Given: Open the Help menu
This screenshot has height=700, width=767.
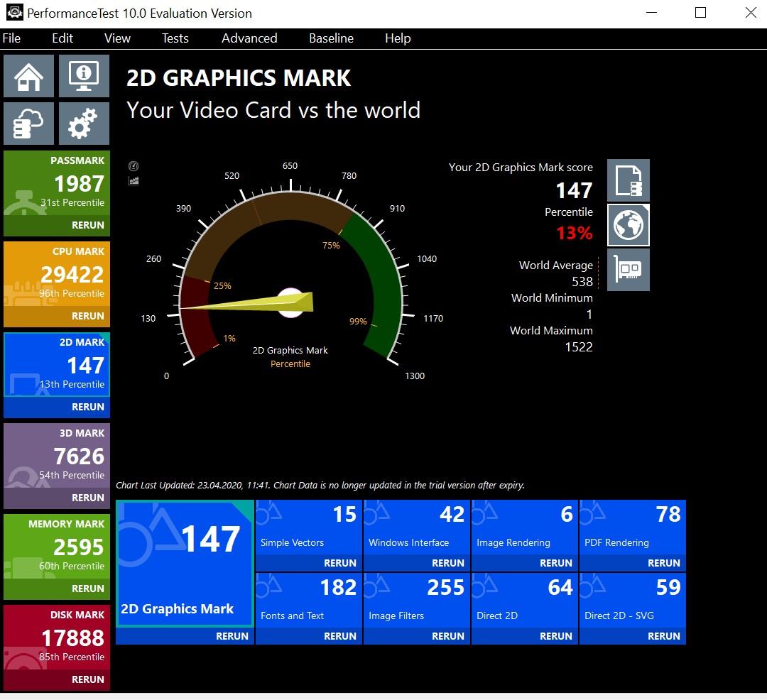Looking at the screenshot, I should [x=398, y=38].
